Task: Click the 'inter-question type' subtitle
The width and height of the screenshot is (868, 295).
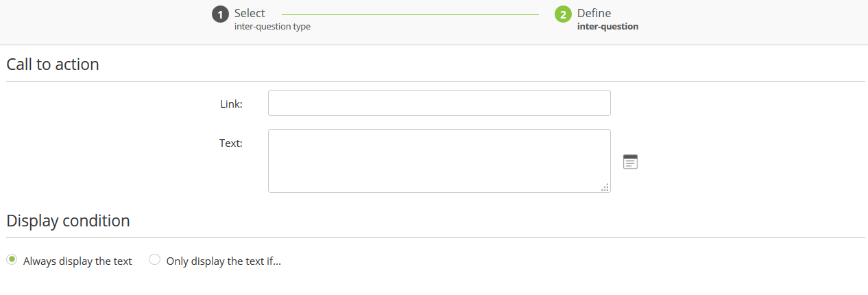Action: coord(272,27)
